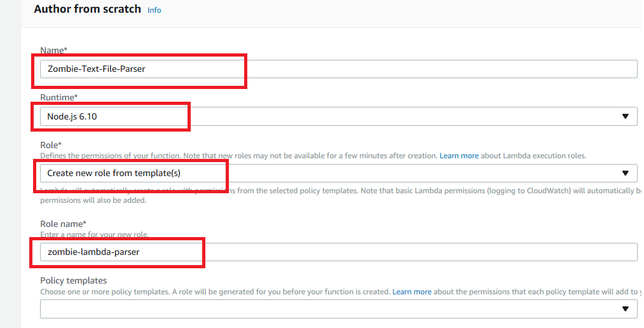Focus the Name field containing Zombie-Text-File-Parser
Screen dimensions: 644x328
[x=337, y=69]
